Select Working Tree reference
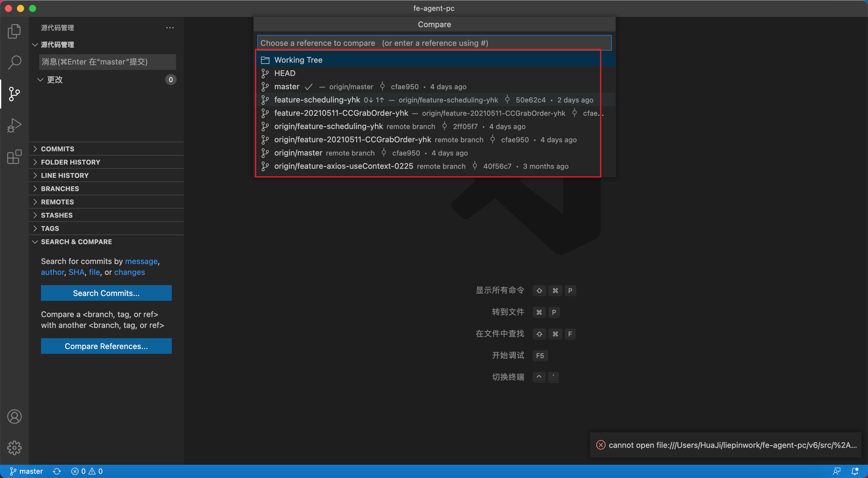Image resolution: width=868 pixels, height=478 pixels. click(298, 60)
